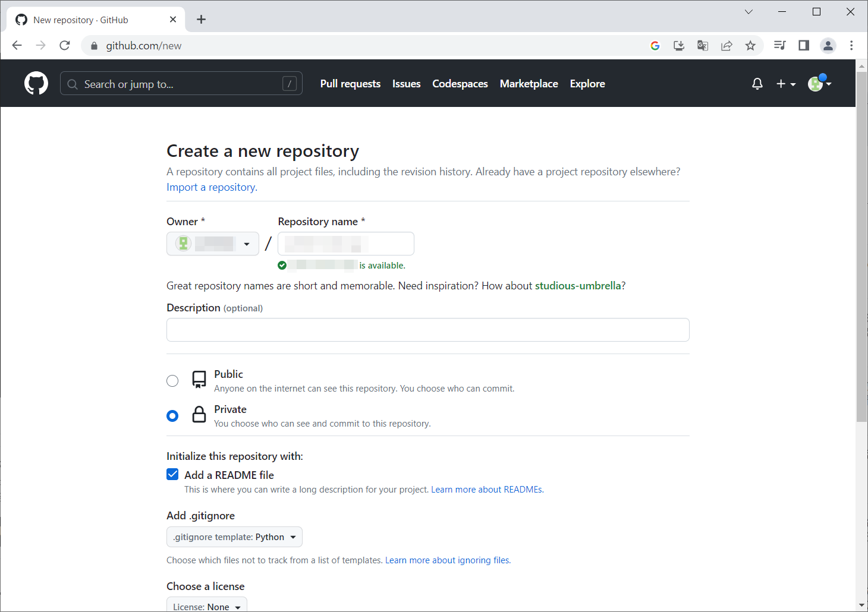Click the Import a repository link
This screenshot has width=868, height=612.
[212, 187]
